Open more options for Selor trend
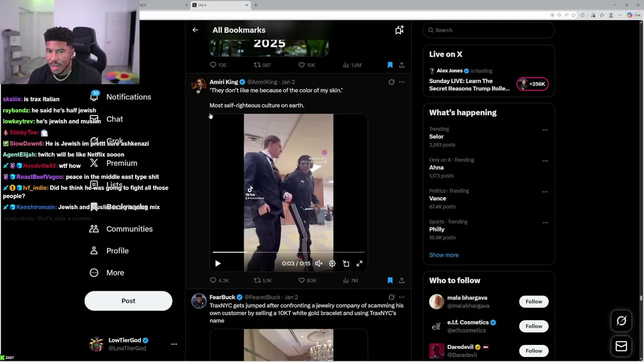644x362 pixels. [545, 130]
